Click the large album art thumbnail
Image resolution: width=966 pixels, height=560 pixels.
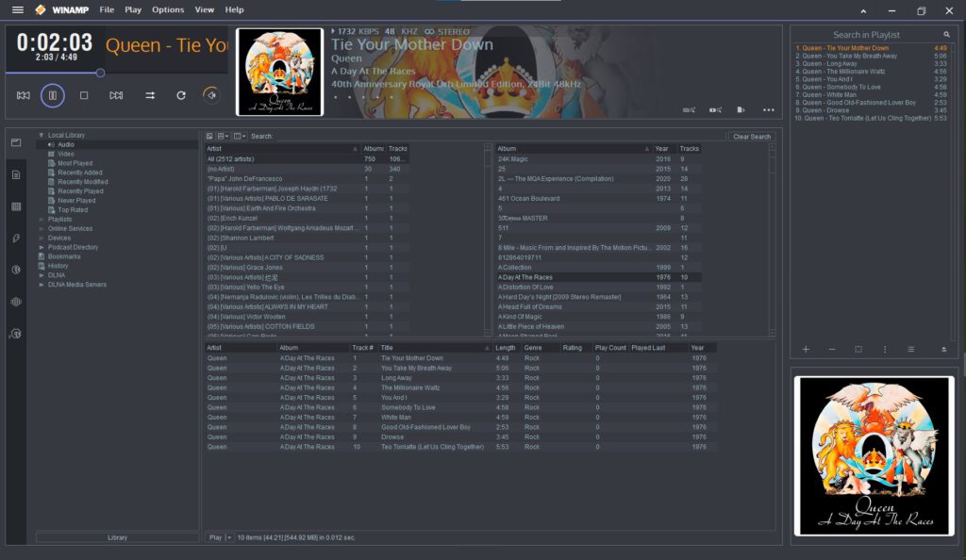(x=874, y=455)
